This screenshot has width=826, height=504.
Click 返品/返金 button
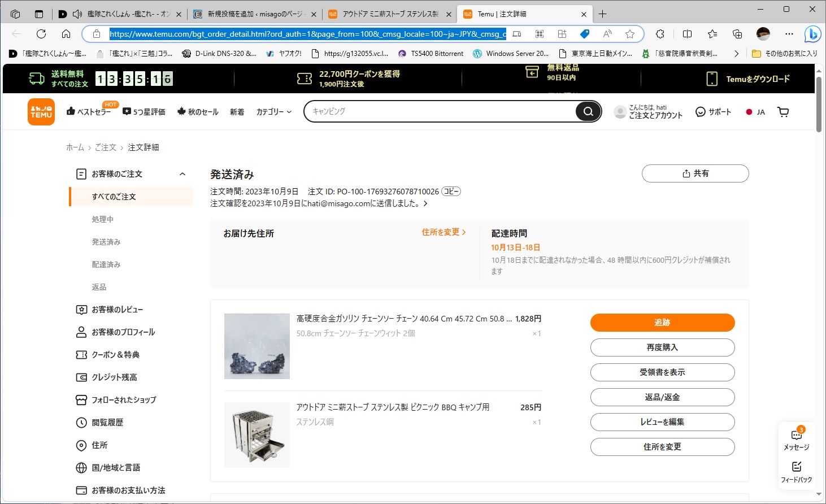coord(662,397)
